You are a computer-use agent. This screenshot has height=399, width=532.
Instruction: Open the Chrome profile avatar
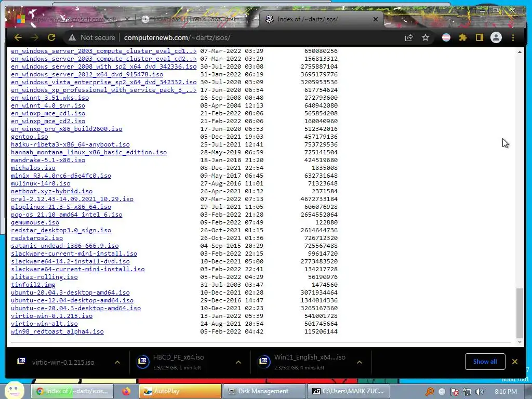(496, 37)
